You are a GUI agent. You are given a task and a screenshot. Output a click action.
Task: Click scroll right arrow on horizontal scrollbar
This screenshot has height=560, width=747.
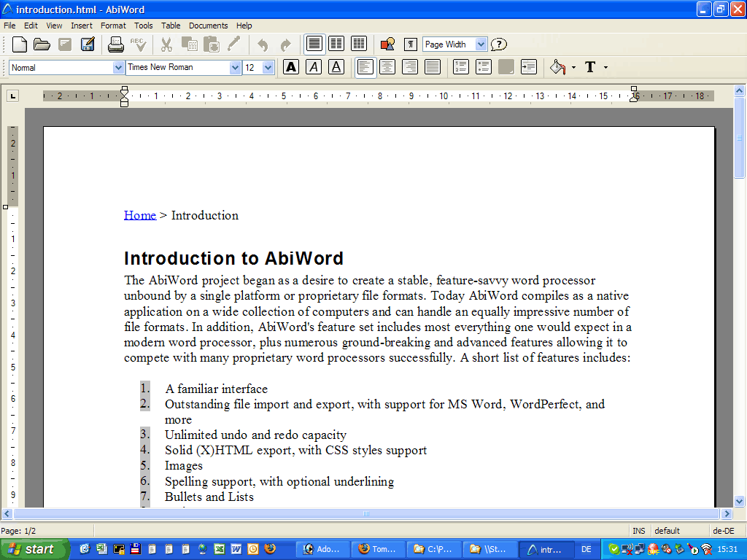point(727,514)
